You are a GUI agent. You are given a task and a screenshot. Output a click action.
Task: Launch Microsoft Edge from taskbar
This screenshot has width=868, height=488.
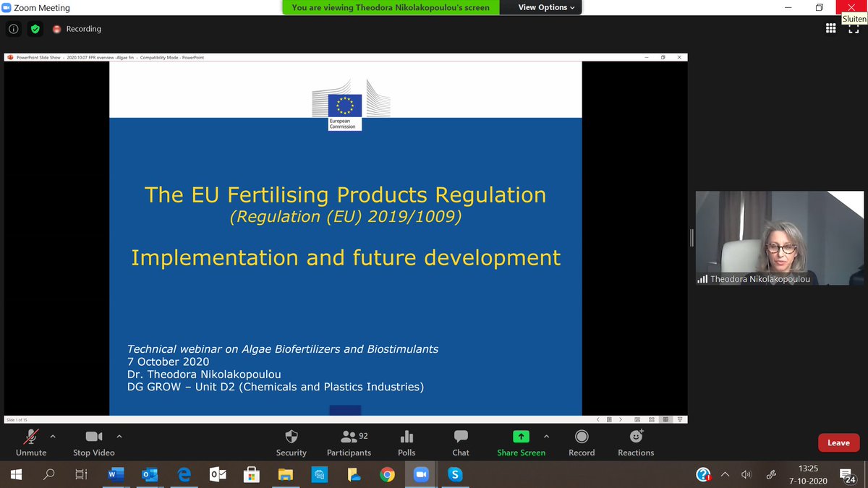(184, 474)
